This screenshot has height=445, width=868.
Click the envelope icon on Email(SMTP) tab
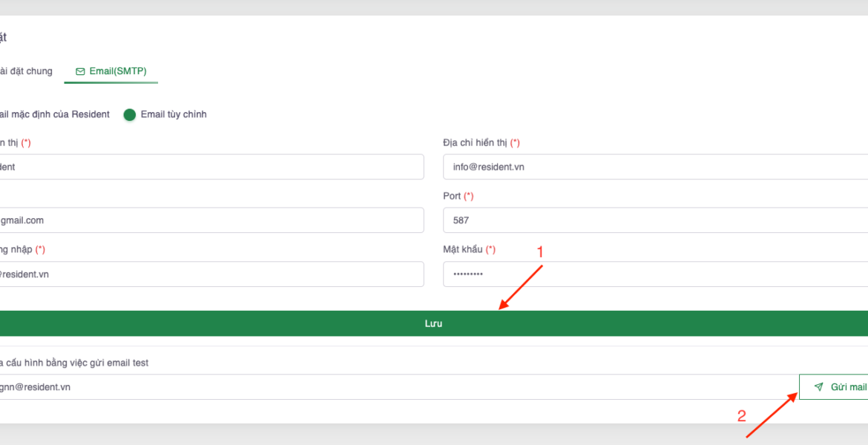coord(80,72)
